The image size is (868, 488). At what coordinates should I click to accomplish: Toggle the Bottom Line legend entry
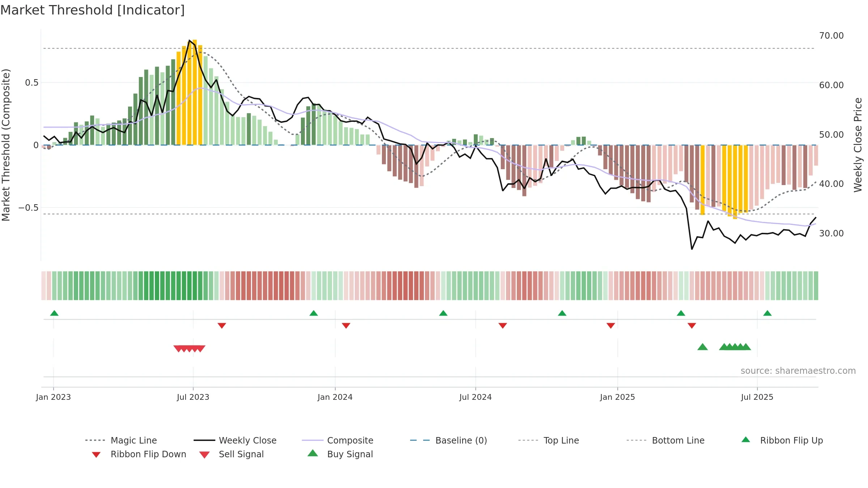(665, 440)
